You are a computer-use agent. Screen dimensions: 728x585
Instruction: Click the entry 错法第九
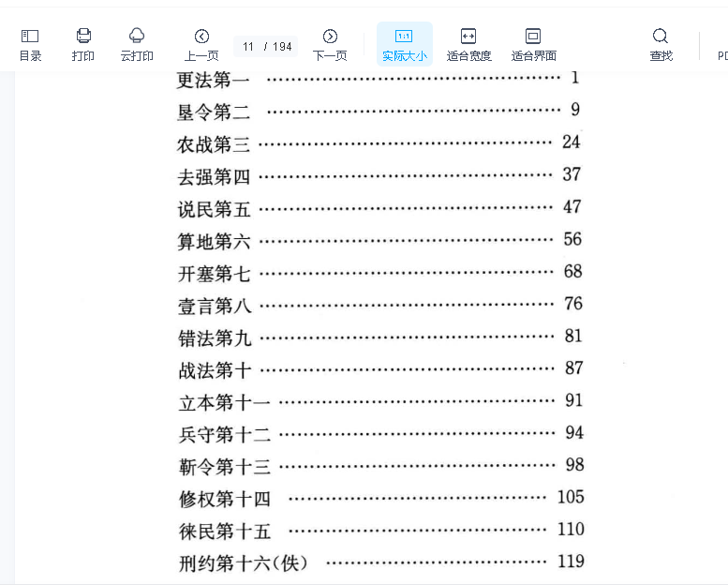[215, 338]
